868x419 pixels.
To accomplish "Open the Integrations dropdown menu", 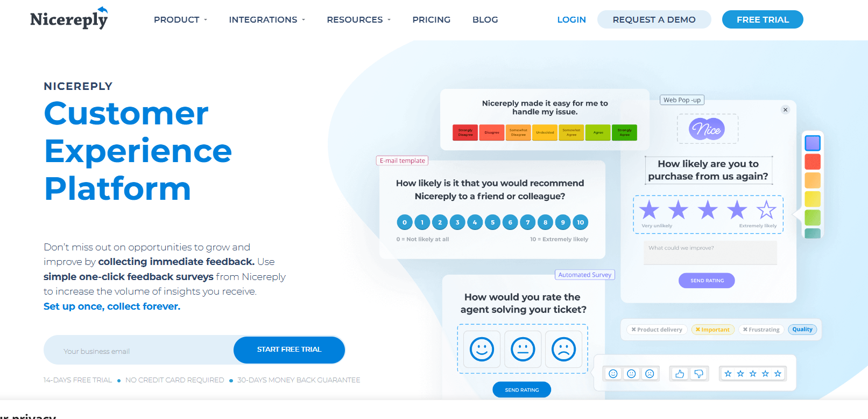I will (267, 20).
